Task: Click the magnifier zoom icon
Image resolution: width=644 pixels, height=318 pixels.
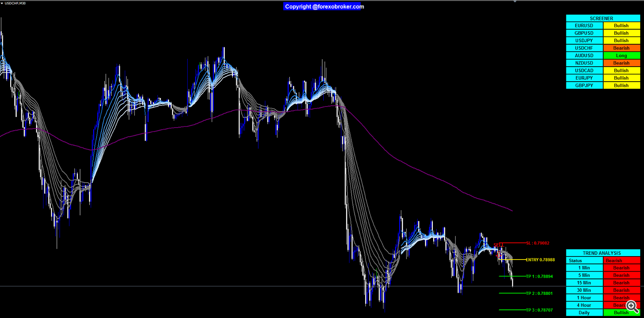Action: pos(632,306)
